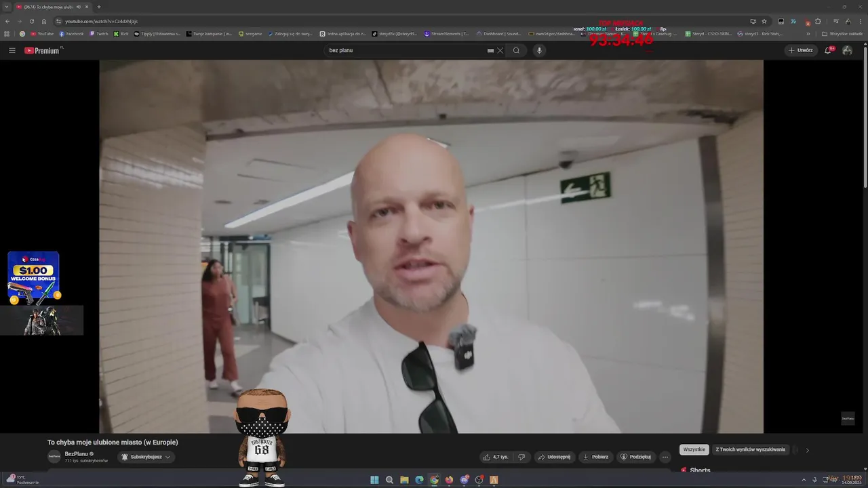868x488 pixels.
Task: Open the 'steryd3 - Kick Stats' bookmark
Action: [759, 34]
